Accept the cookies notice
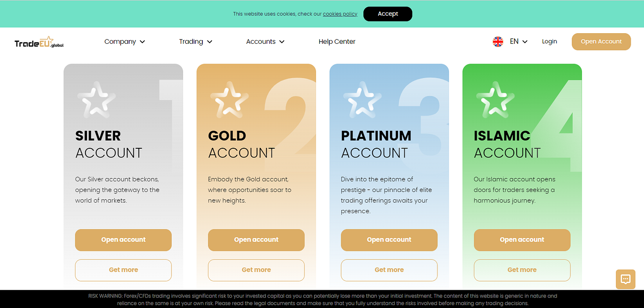Screen dimensions: 644x308 [388, 14]
